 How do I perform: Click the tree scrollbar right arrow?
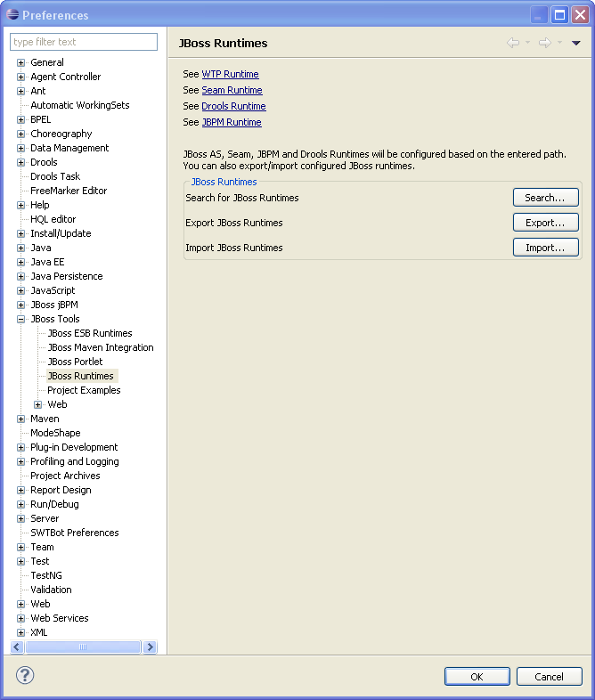pos(150,647)
